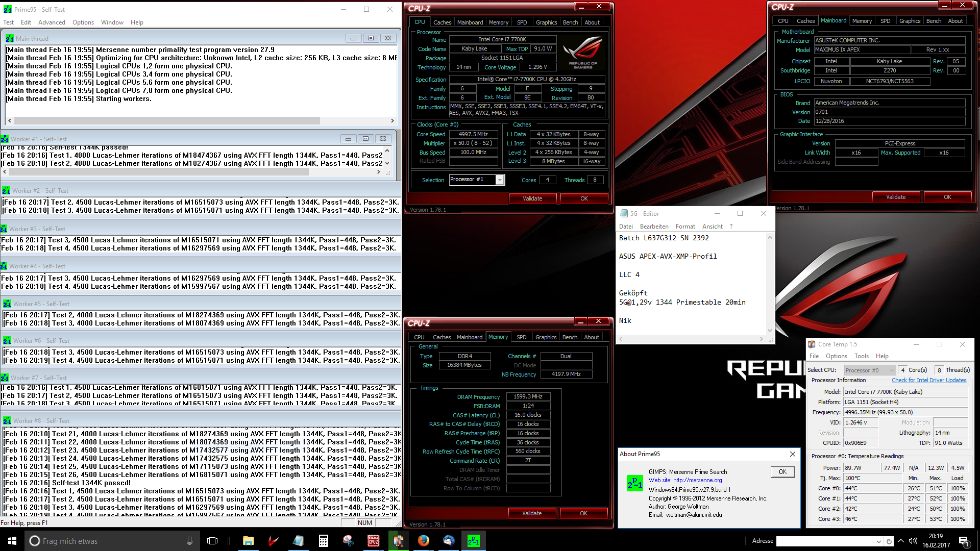
Task: Click the Prime95 icon in the About Prime95 dialog
Action: point(634,483)
